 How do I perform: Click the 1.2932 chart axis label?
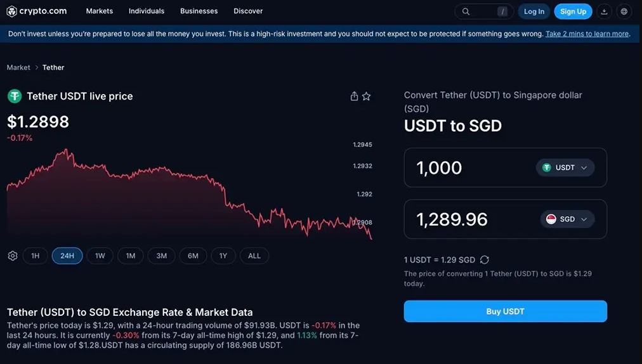[x=362, y=166]
